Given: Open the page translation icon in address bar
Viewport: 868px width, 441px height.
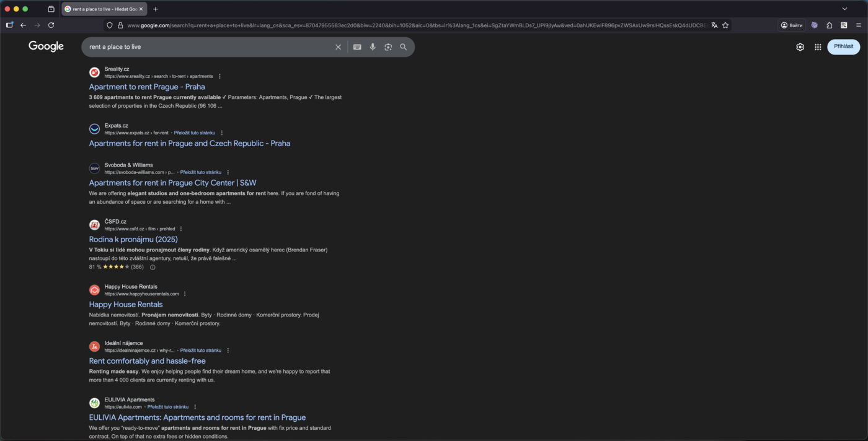Looking at the screenshot, I should 714,25.
